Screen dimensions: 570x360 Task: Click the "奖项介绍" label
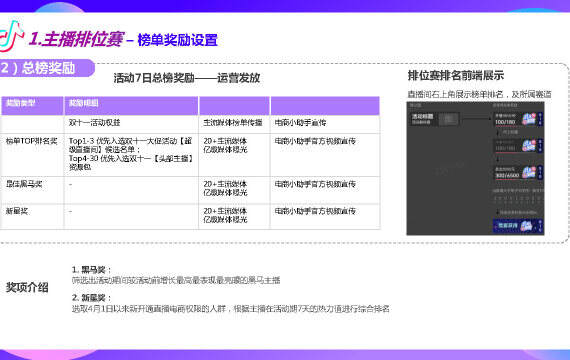[x=27, y=287]
